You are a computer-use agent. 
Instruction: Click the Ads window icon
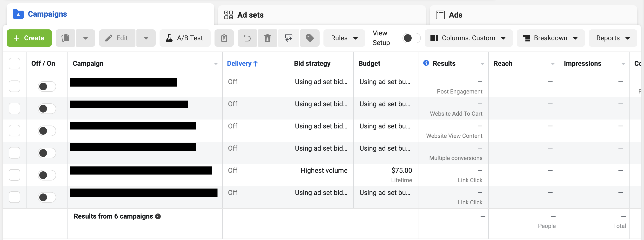click(440, 15)
